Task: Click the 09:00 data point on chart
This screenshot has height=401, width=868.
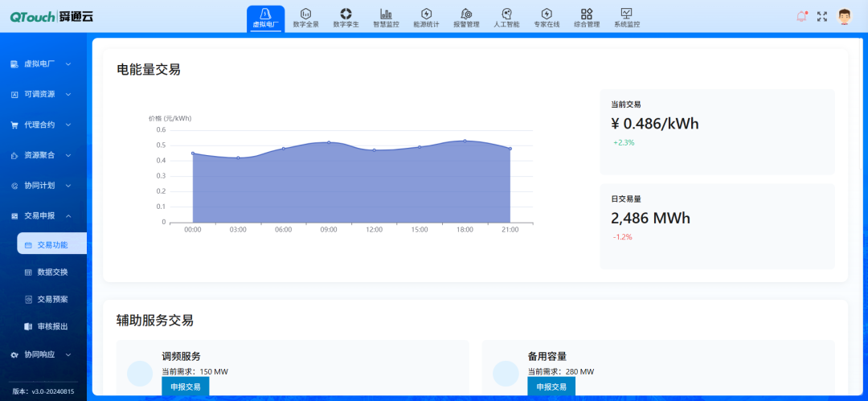Action: [x=329, y=142]
